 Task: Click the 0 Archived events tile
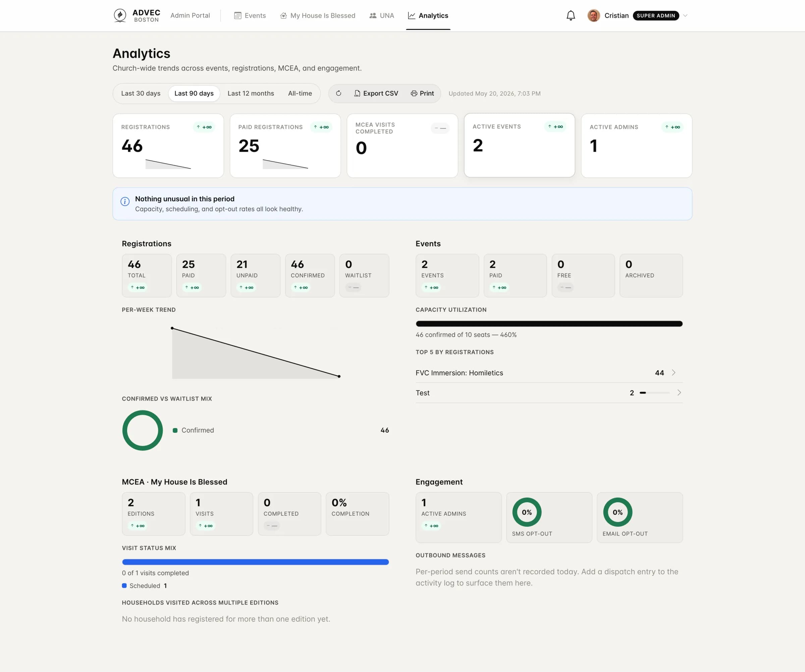pos(651,275)
